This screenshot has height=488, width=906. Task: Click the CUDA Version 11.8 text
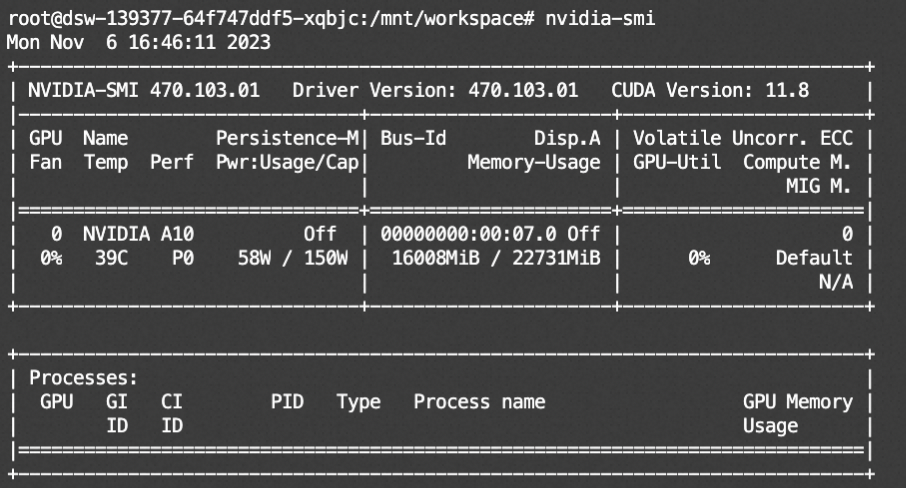(x=710, y=90)
